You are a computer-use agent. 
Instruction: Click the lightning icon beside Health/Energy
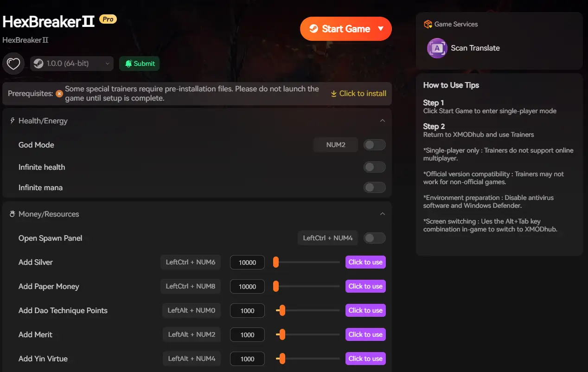coord(13,121)
